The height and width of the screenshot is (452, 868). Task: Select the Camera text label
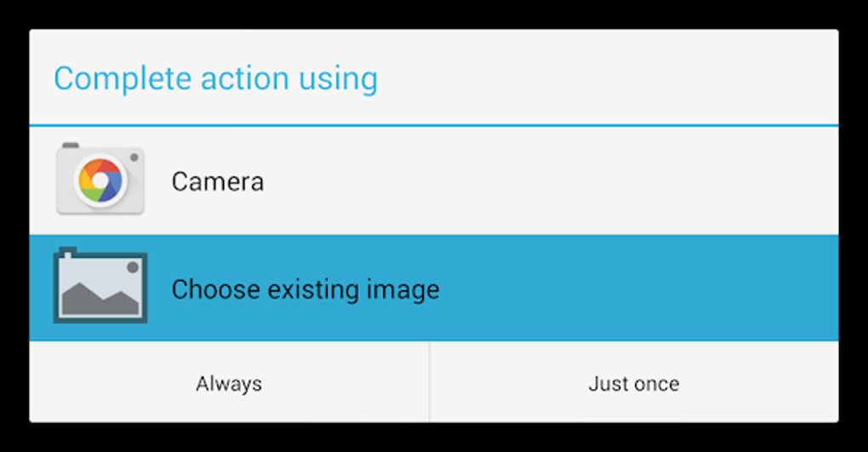pyautogui.click(x=218, y=181)
